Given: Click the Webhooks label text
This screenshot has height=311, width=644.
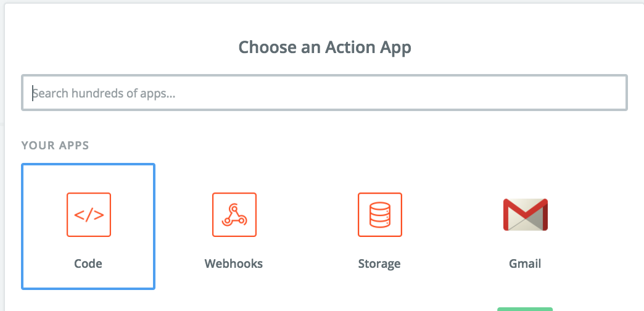Looking at the screenshot, I should click(x=234, y=263).
